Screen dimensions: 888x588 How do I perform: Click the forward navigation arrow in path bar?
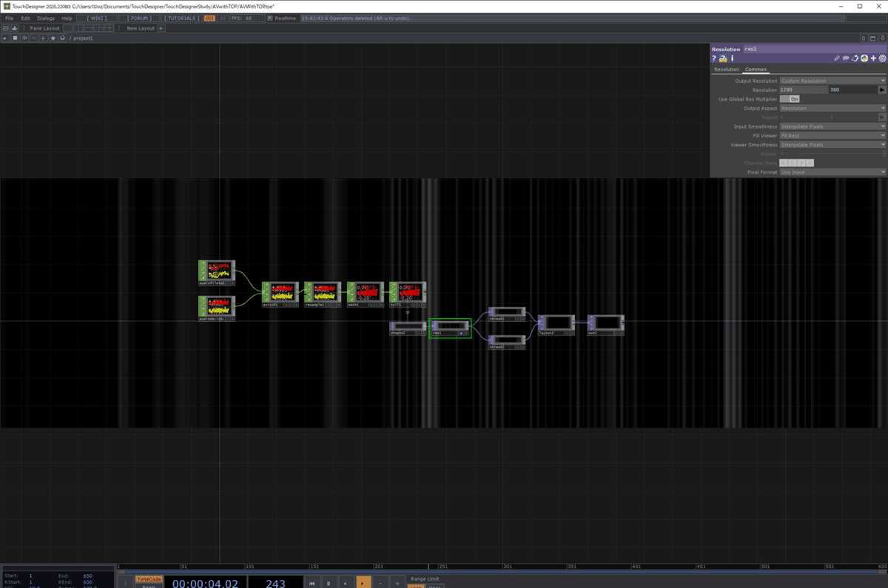click(34, 38)
